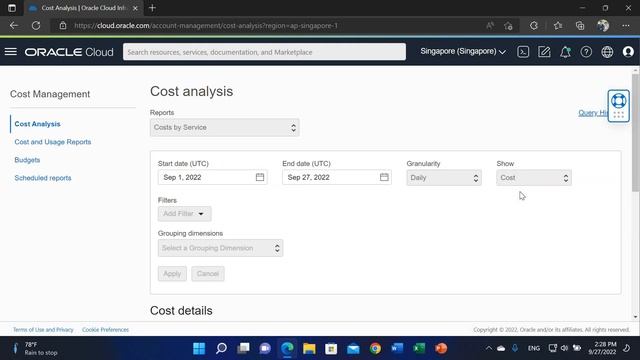Open calendar picker for End date
The image size is (640, 360).
pyautogui.click(x=384, y=177)
